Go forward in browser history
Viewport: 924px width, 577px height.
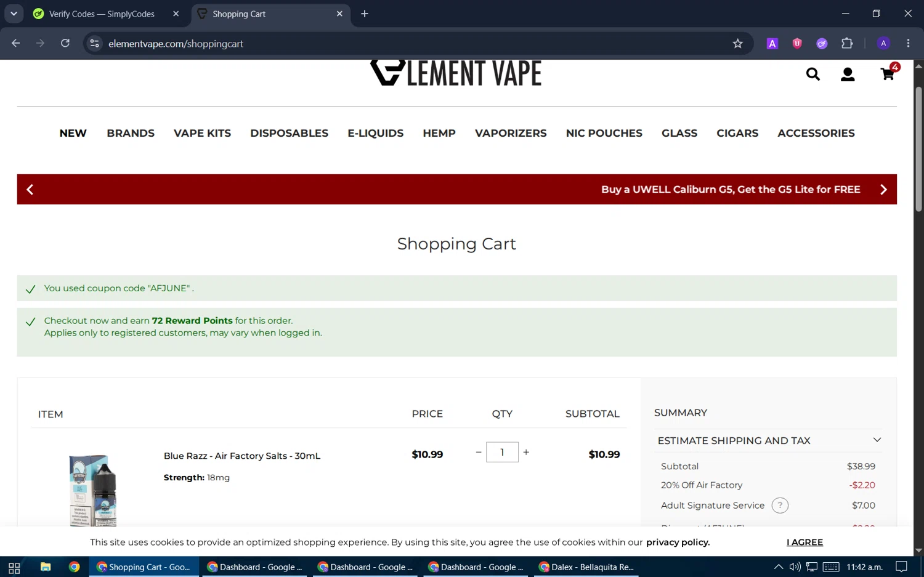[x=40, y=43]
